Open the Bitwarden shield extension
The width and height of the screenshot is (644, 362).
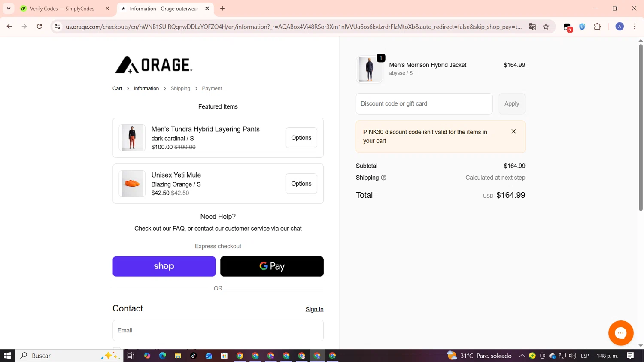coord(582,27)
